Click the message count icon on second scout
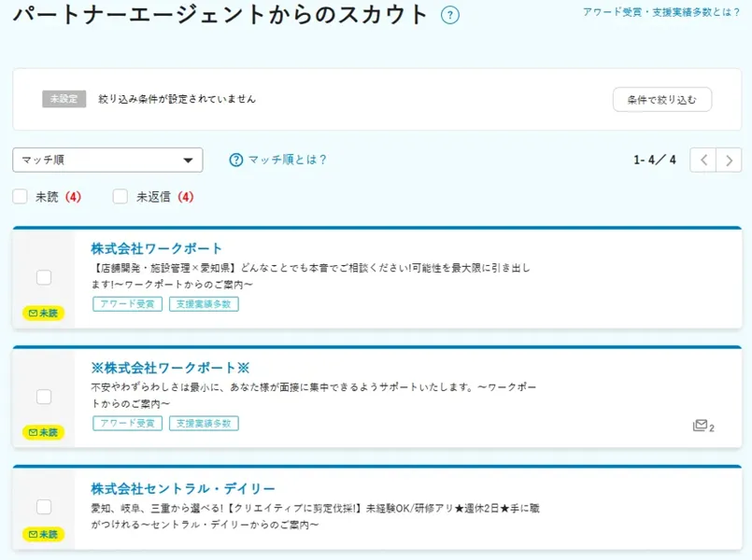The height and width of the screenshot is (560, 752). tap(703, 426)
